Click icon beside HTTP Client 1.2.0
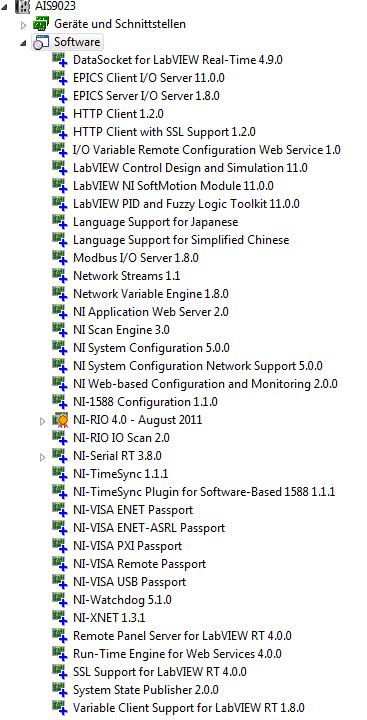Screen dimensions: 367x720 60,114
